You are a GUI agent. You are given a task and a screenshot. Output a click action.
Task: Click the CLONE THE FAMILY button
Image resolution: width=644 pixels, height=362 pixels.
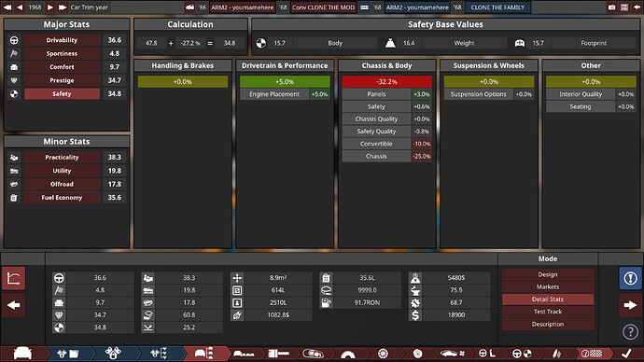497,7
